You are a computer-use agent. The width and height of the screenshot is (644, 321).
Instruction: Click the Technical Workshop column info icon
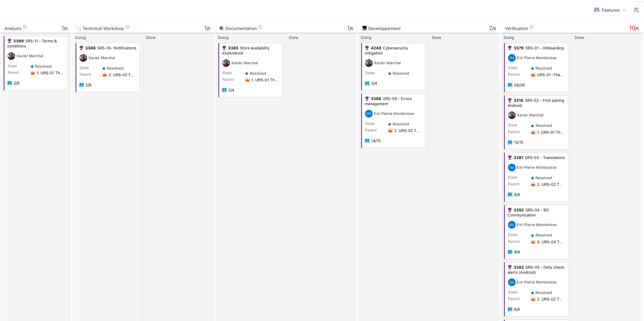click(127, 27)
